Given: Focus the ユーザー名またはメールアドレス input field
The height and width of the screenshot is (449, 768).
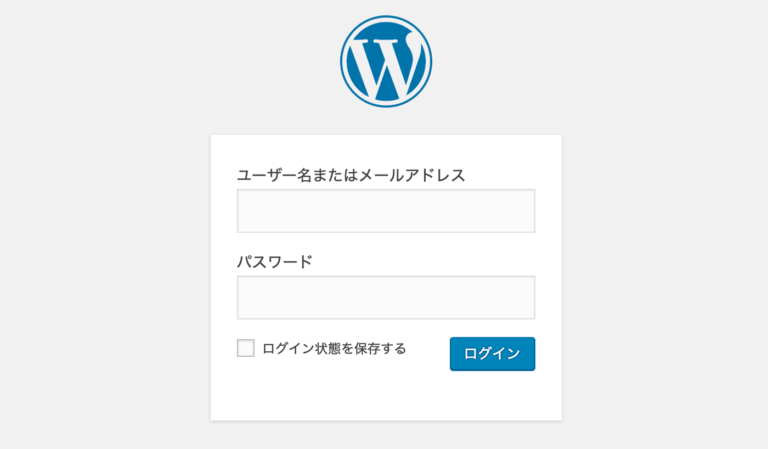Looking at the screenshot, I should pyautogui.click(x=386, y=211).
